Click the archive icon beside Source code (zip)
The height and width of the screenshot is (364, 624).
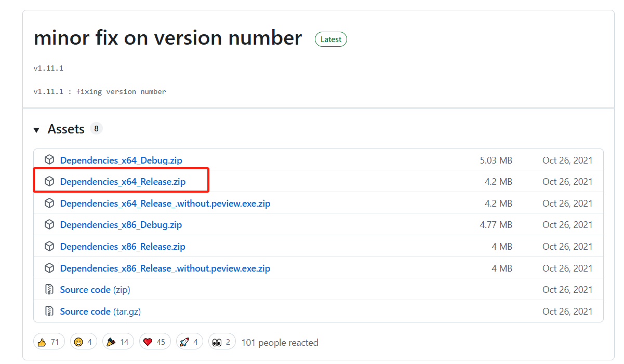pyautogui.click(x=49, y=289)
